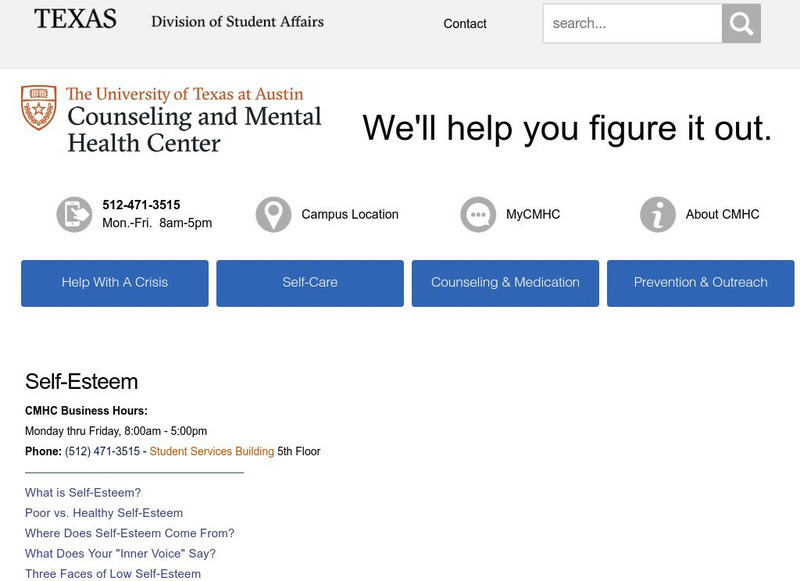
Task: Open the MyCMHC link text
Action: pos(533,214)
